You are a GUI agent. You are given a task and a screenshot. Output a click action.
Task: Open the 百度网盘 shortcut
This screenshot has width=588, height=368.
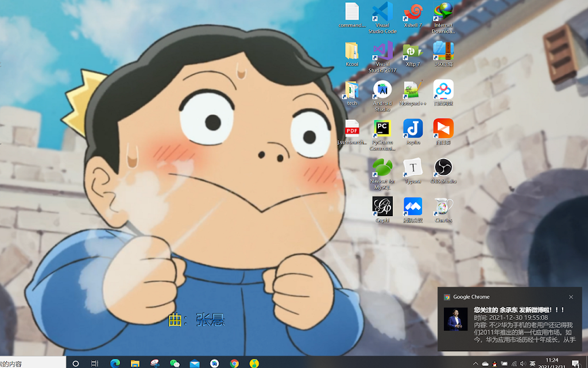click(x=443, y=93)
